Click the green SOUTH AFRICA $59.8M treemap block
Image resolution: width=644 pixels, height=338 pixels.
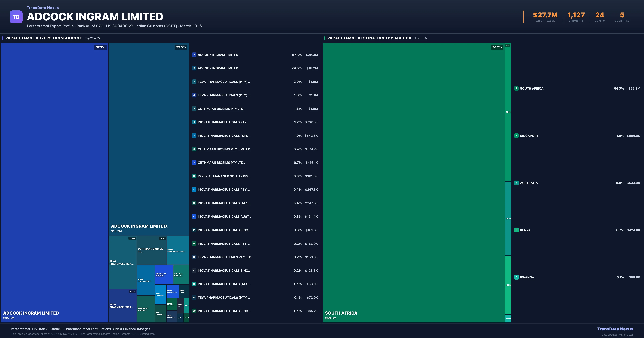pyautogui.click(x=414, y=183)
